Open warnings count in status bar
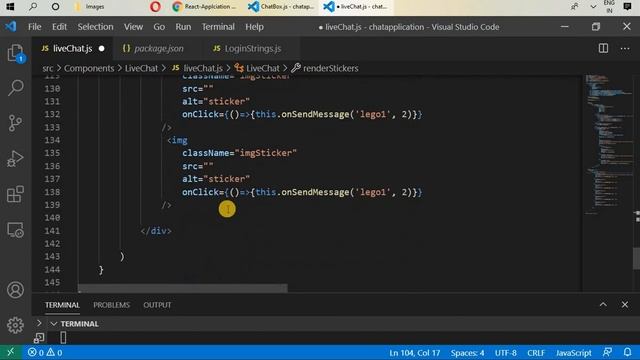This screenshot has height=360, width=640. coord(54,352)
